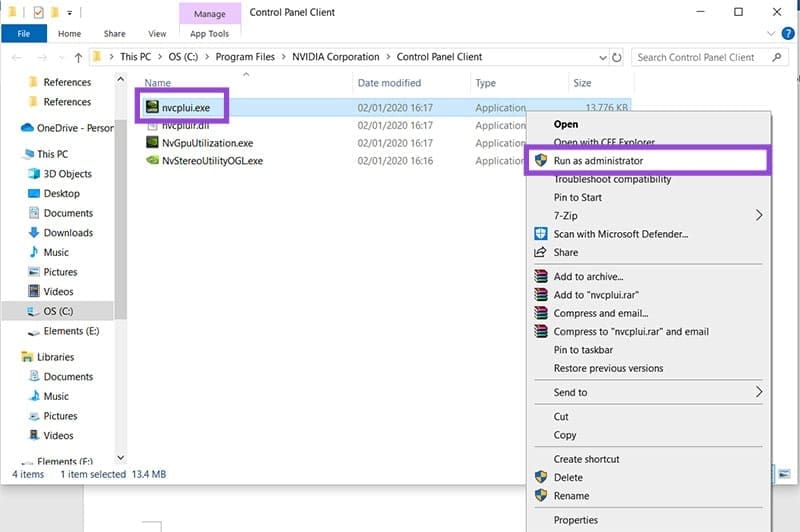The width and height of the screenshot is (800, 532).
Task: Click This PC in the address breadcrumb
Action: pos(135,57)
